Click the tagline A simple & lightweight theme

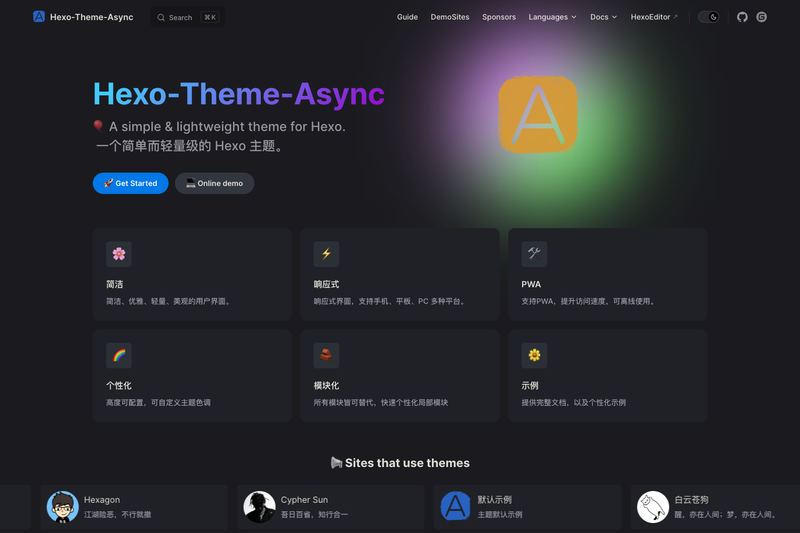coord(227,126)
